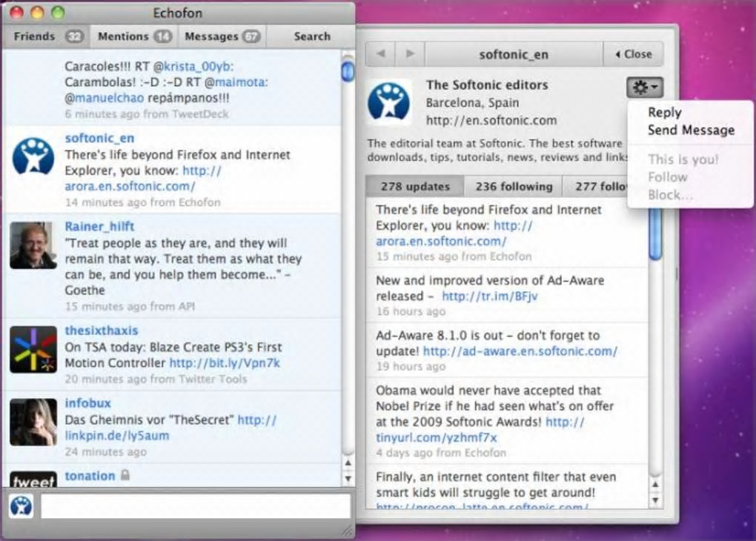Select Follow in the gear menu
756x541 pixels.
(x=667, y=177)
